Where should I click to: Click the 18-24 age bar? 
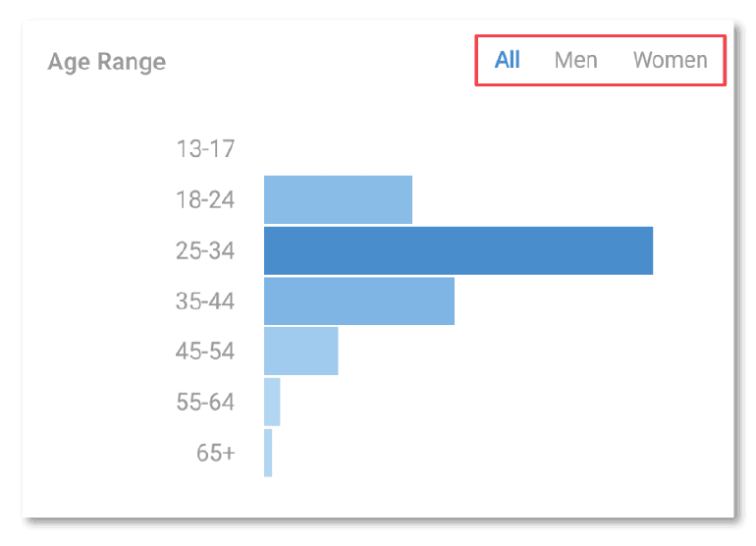[x=338, y=200]
